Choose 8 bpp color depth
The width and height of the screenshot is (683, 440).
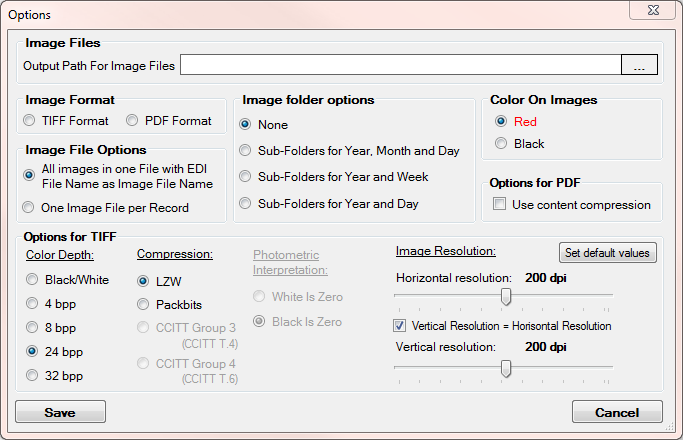point(34,328)
